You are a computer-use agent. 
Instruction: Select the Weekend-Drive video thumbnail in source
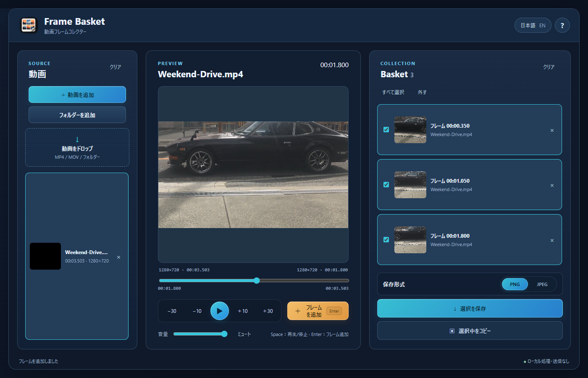(x=45, y=256)
